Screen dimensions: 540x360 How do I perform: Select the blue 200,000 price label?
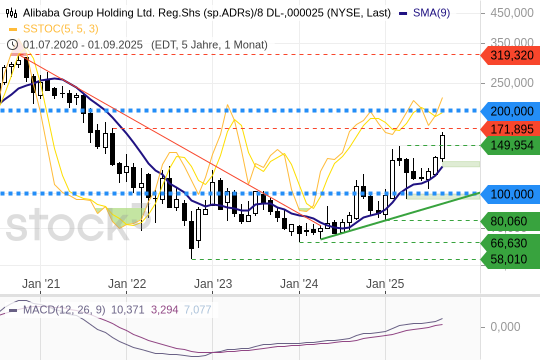pos(510,111)
